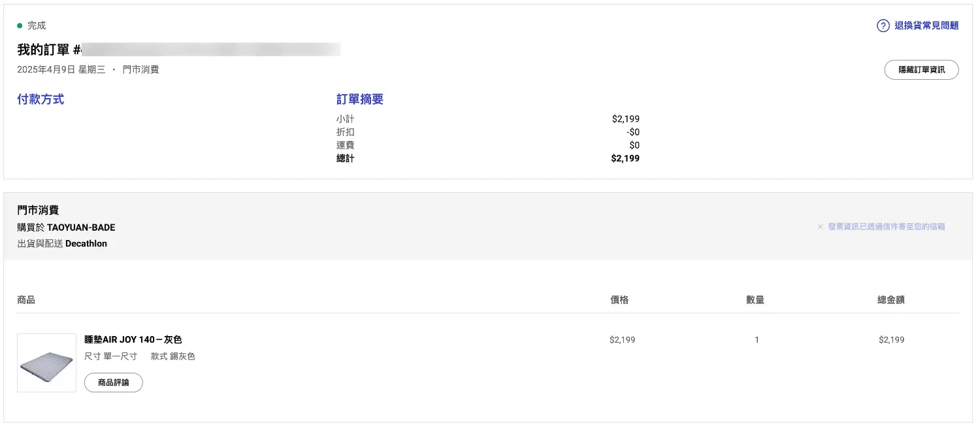Open the 退換貨常見問題 link
Screen dimensions: 980x427
click(x=926, y=26)
